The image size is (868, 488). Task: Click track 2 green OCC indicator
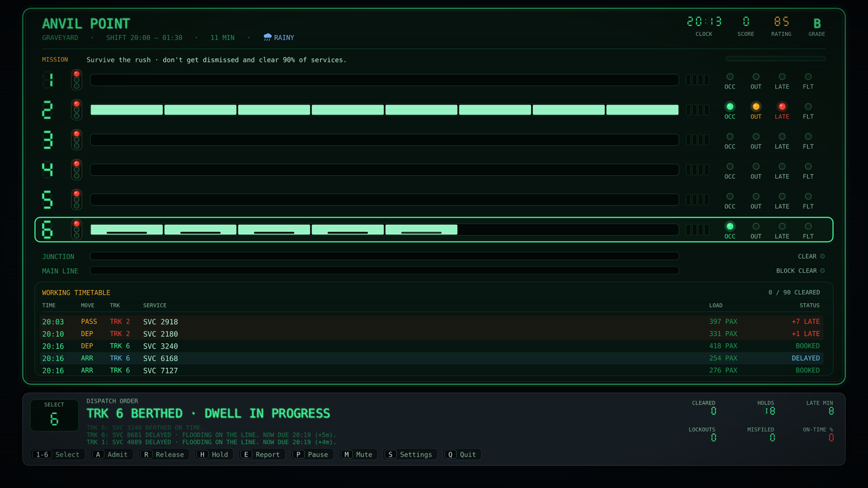730,107
